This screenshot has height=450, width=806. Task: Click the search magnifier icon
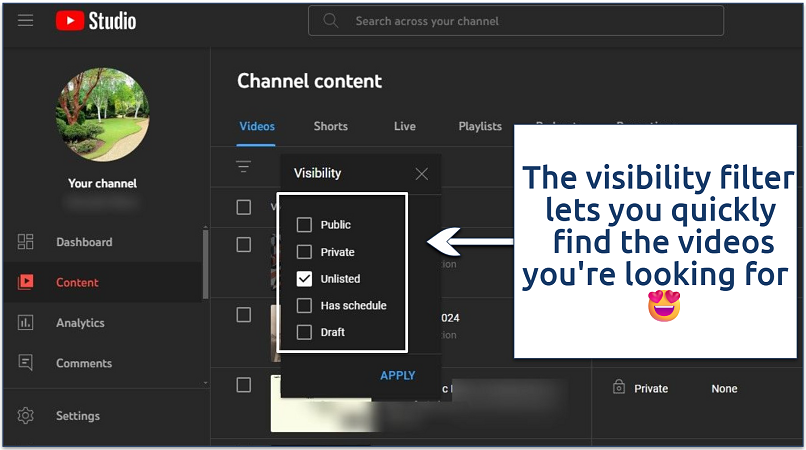[333, 21]
